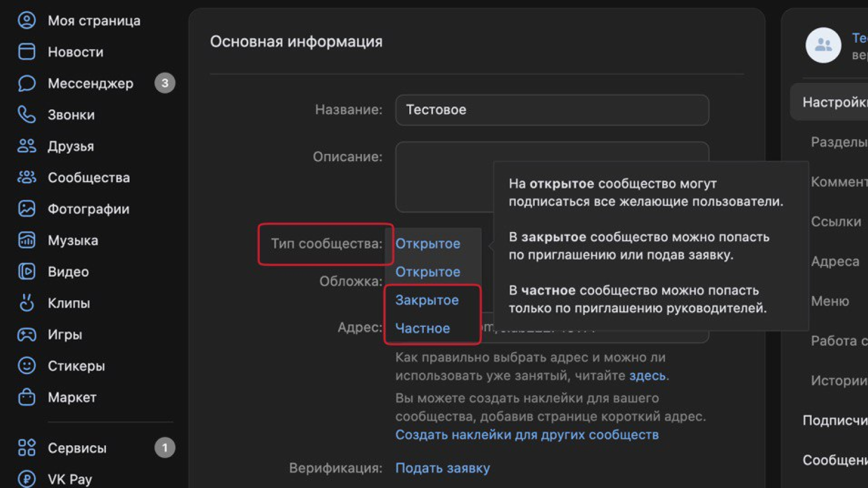Open the Истории settings tab
868x488 pixels.
[x=839, y=381]
